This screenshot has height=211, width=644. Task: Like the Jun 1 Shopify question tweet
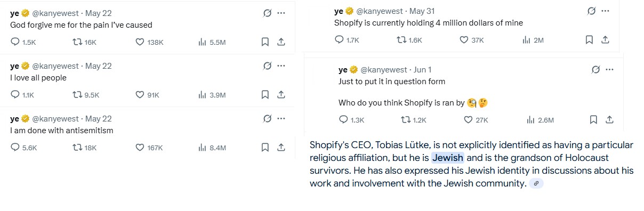pyautogui.click(x=468, y=119)
